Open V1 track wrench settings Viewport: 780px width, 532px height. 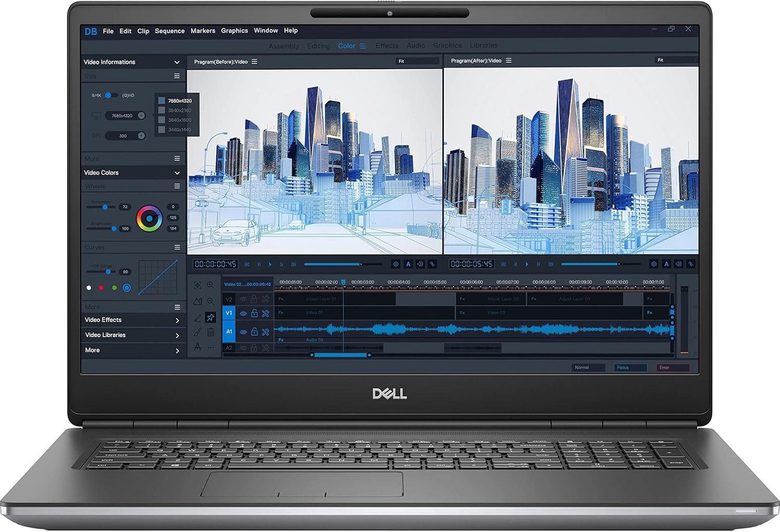click(x=266, y=313)
